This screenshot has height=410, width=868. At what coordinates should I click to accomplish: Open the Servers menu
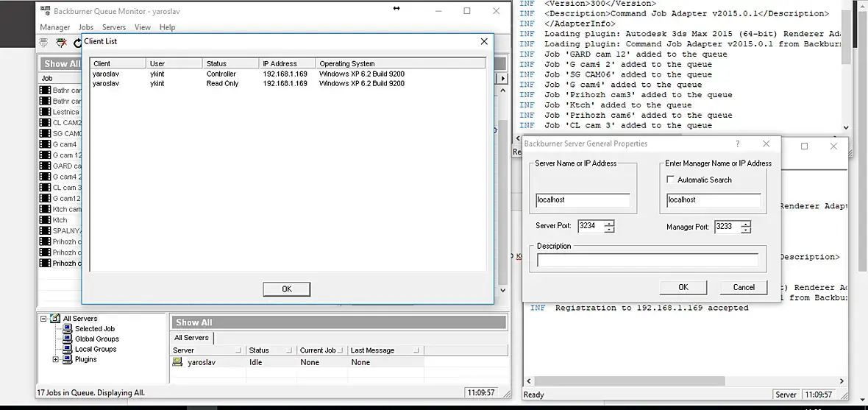[x=114, y=27]
